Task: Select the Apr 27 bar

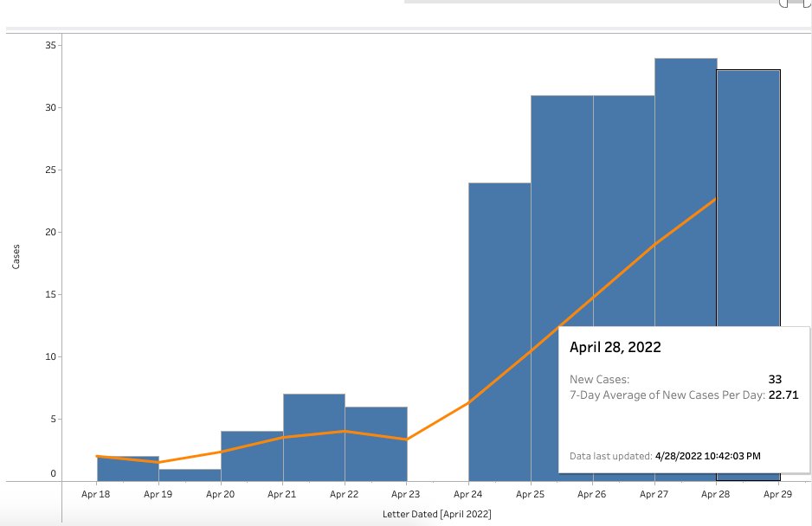Action: (x=686, y=191)
